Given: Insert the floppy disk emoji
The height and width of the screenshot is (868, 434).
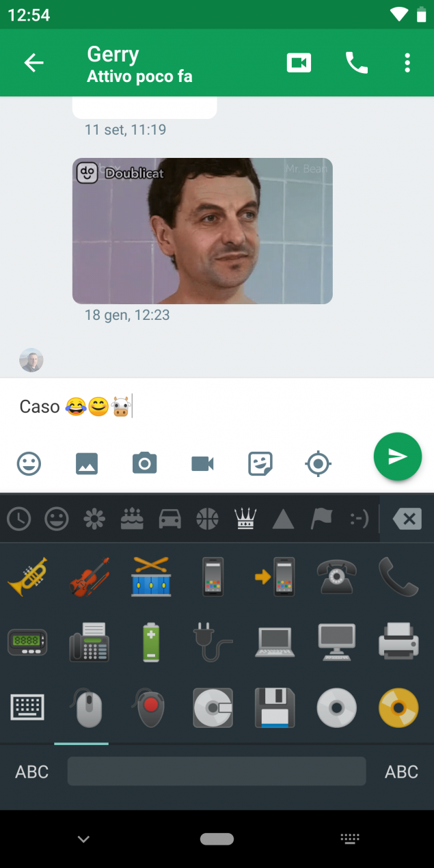Looking at the screenshot, I should point(275,707).
